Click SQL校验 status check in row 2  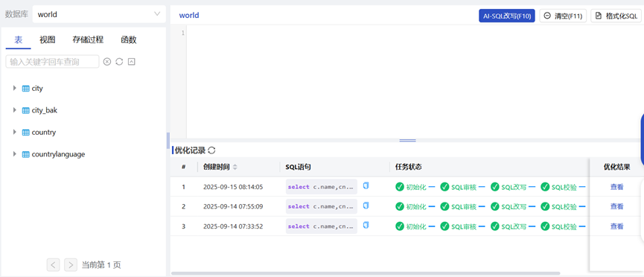(x=545, y=206)
